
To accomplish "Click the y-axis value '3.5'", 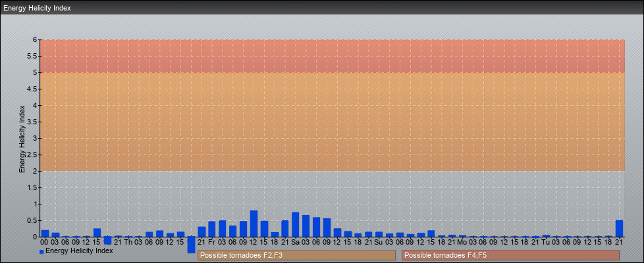I will click(x=33, y=122).
